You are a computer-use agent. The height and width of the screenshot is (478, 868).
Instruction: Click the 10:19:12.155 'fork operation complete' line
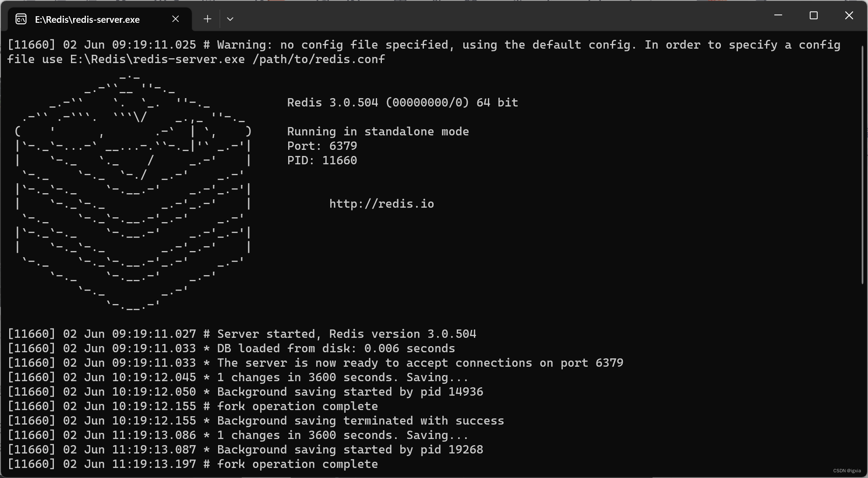tap(193, 406)
